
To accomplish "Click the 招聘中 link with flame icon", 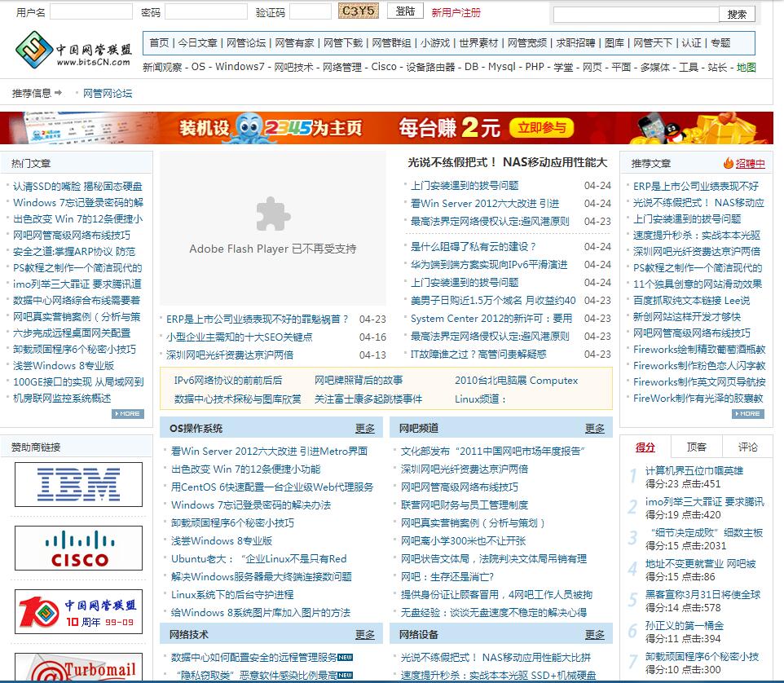I will [744, 163].
